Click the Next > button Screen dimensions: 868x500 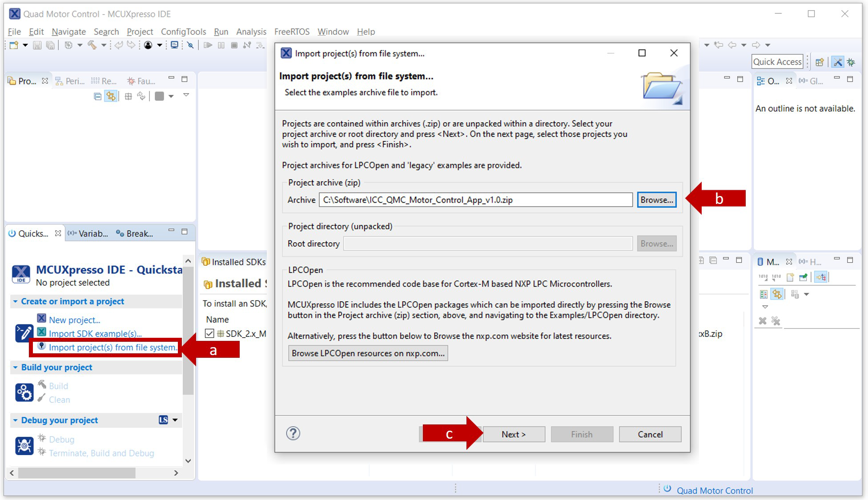(514, 434)
